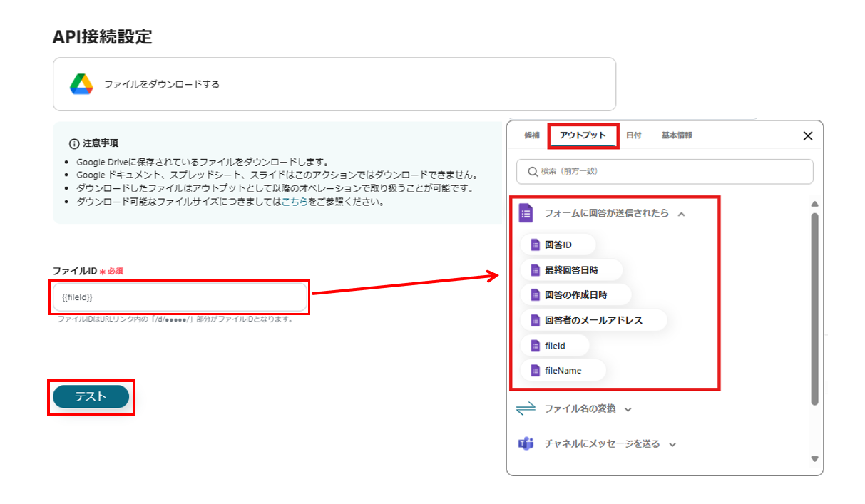Image resolution: width=865 pixels, height=504 pixels.
Task: Click the conversion arrows icon beside ファイル名の変換
Action: pyautogui.click(x=526, y=408)
